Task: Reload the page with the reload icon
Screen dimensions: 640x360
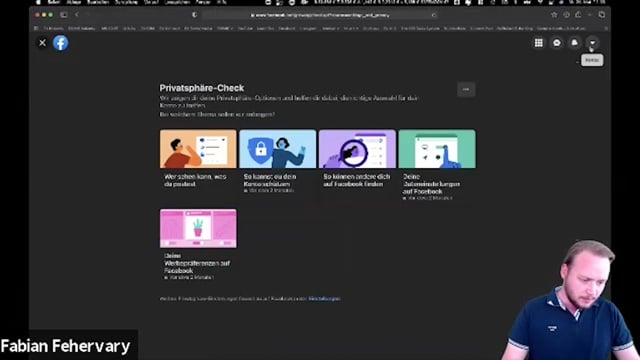Action: pyautogui.click(x=433, y=15)
